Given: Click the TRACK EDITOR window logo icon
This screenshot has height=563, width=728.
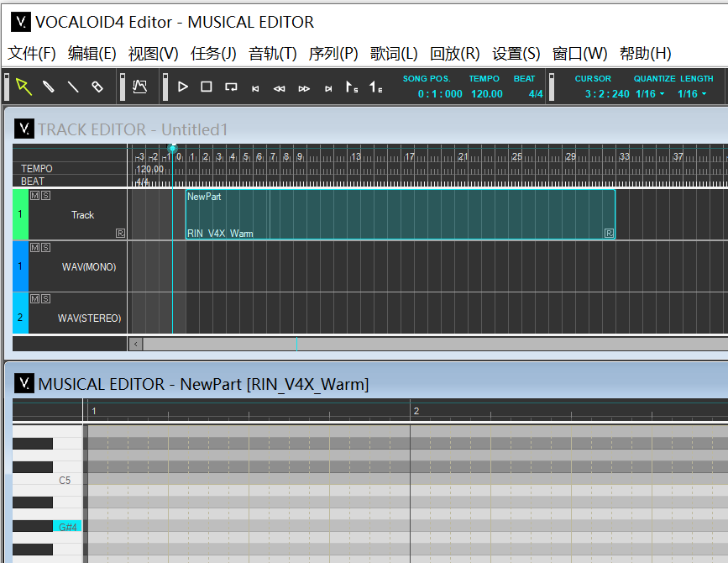Looking at the screenshot, I should click(24, 129).
